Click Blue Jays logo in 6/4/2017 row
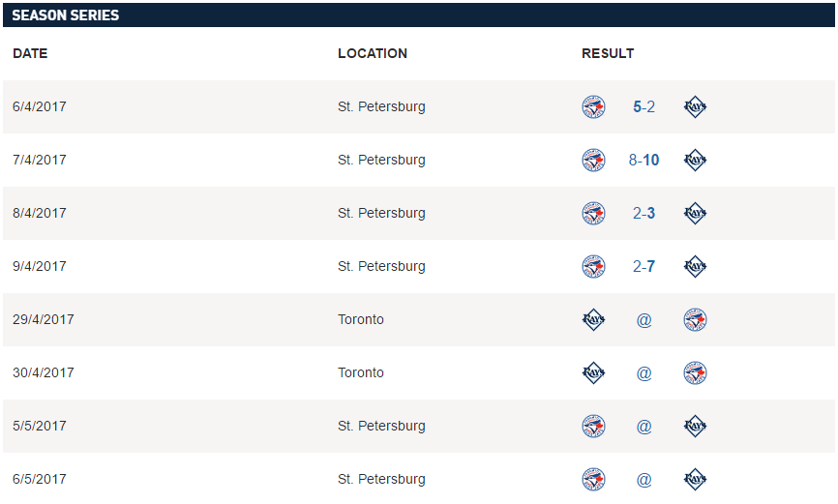This screenshot has width=838, height=504. (x=593, y=107)
